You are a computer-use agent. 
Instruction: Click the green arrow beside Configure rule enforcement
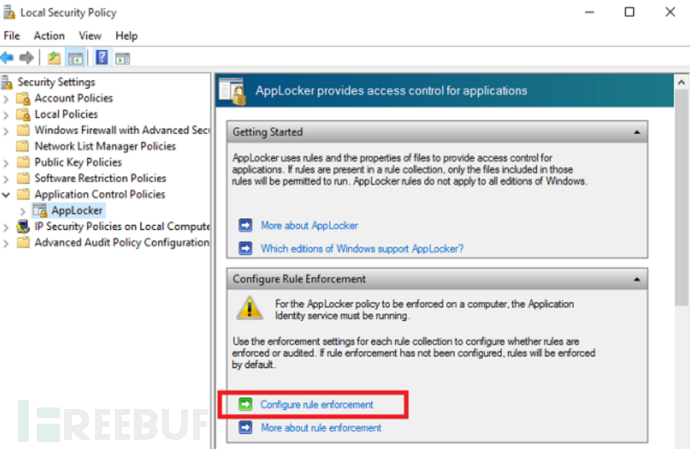(x=245, y=404)
